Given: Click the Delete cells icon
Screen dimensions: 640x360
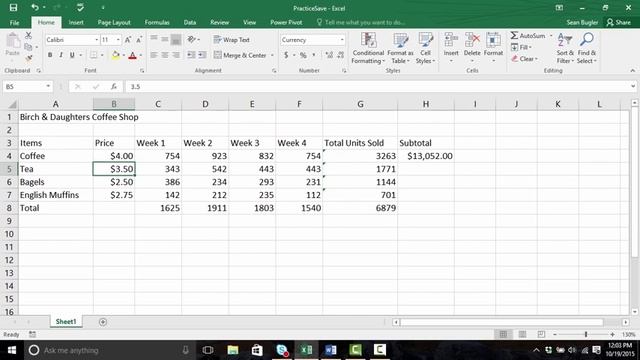Looking at the screenshot, I should pyautogui.click(x=472, y=41).
